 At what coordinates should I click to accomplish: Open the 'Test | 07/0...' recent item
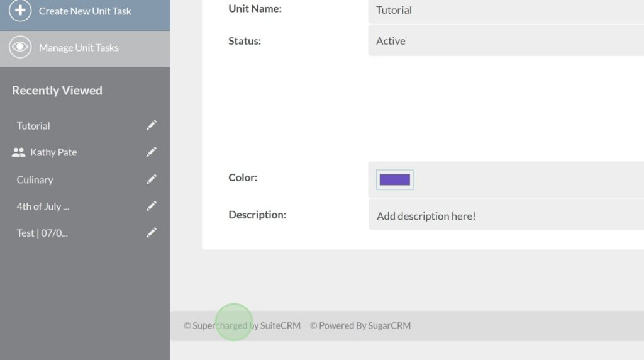coord(42,233)
